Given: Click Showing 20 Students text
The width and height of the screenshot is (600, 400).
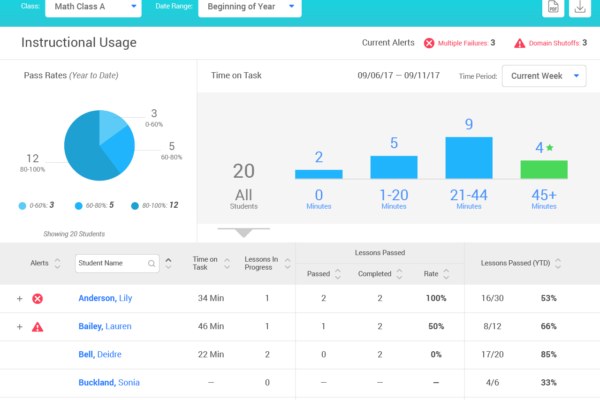Looking at the screenshot, I should click(x=74, y=234).
